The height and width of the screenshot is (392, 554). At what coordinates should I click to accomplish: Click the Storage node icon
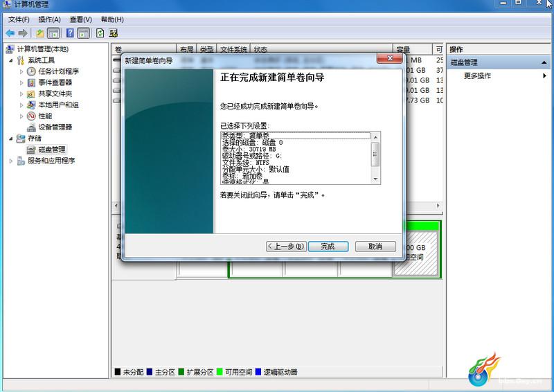point(21,139)
